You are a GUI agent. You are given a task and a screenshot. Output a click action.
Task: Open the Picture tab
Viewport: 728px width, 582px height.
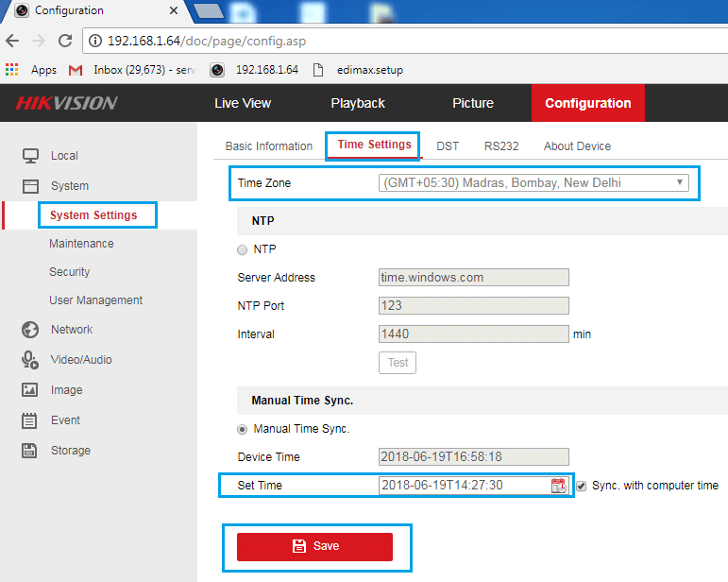[473, 103]
